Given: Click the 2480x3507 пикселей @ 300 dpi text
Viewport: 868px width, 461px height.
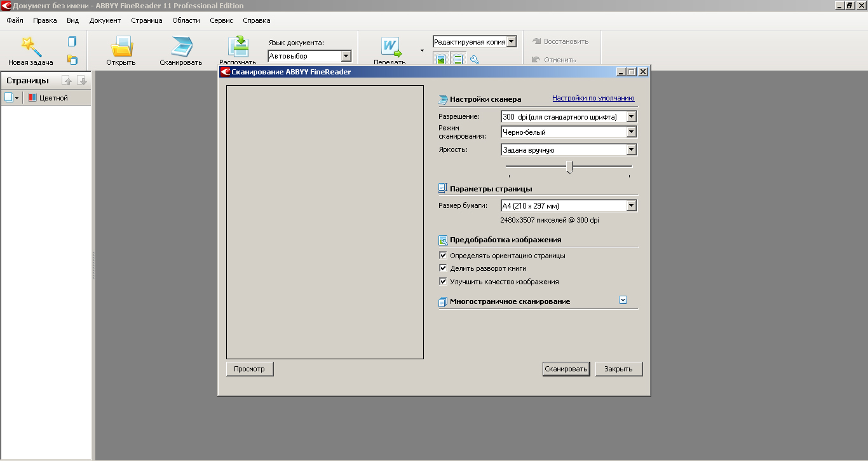Looking at the screenshot, I should coord(550,220).
